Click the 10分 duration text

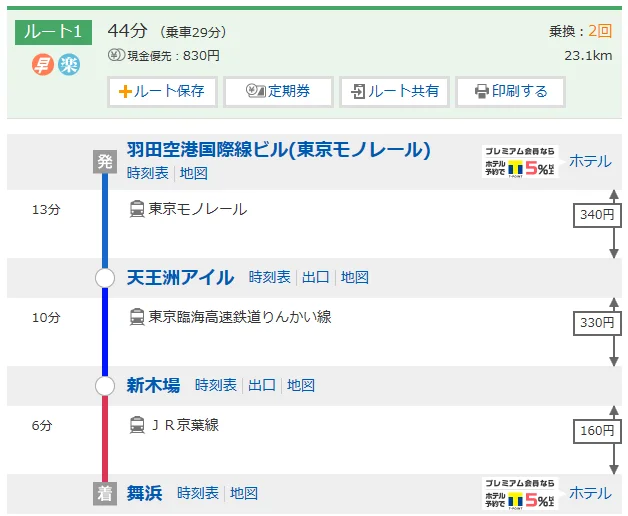pos(46,318)
